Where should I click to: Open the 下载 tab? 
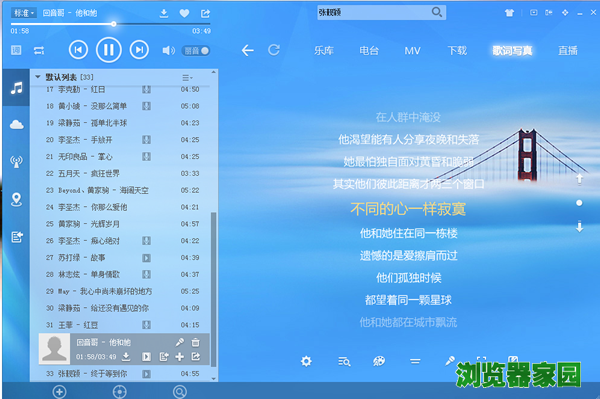[457, 50]
